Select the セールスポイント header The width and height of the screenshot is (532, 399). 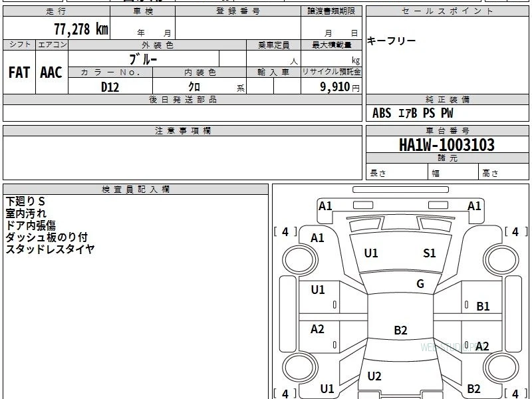[x=447, y=11]
